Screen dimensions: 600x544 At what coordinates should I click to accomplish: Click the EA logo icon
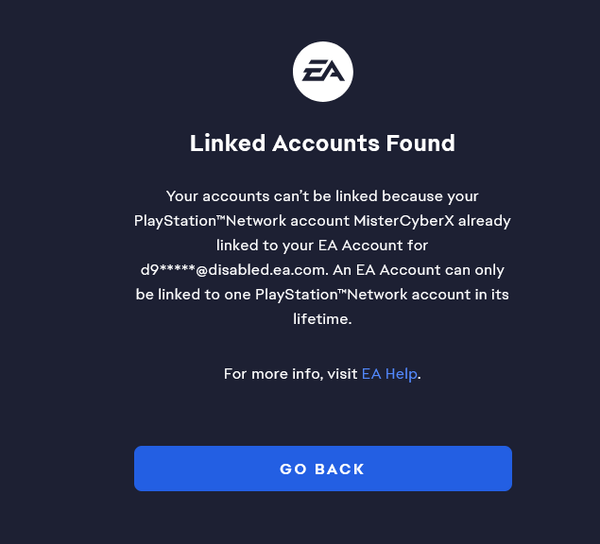(x=323, y=72)
